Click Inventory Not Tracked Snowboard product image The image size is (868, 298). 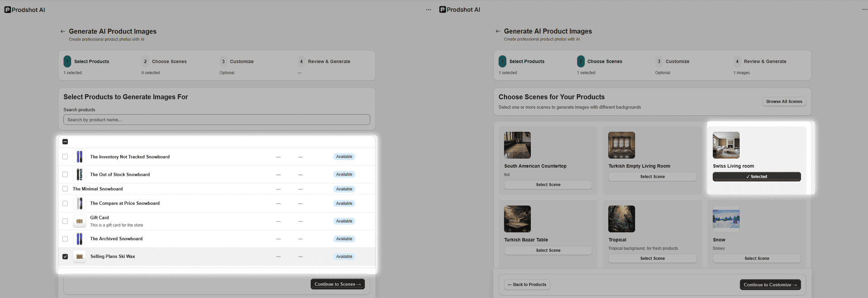pos(80,157)
